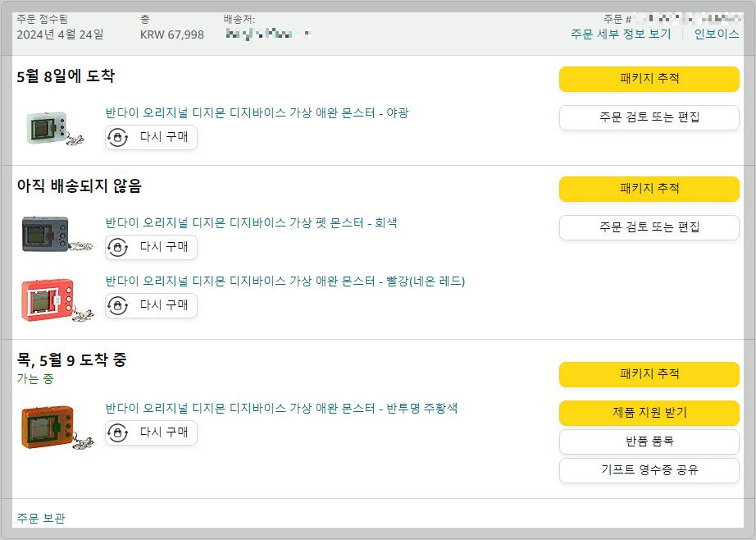Click the 반품 품목 return button
756x540 pixels.
pos(649,442)
